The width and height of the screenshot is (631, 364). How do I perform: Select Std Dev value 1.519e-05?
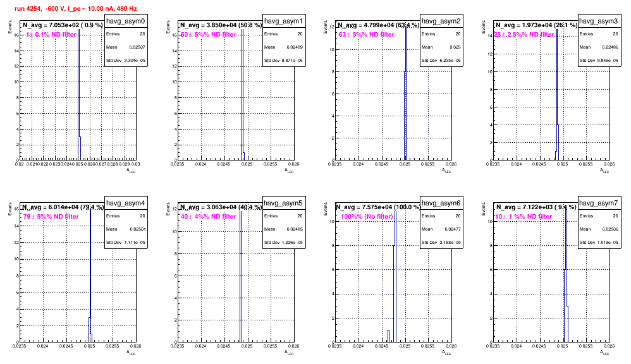[x=608, y=243]
